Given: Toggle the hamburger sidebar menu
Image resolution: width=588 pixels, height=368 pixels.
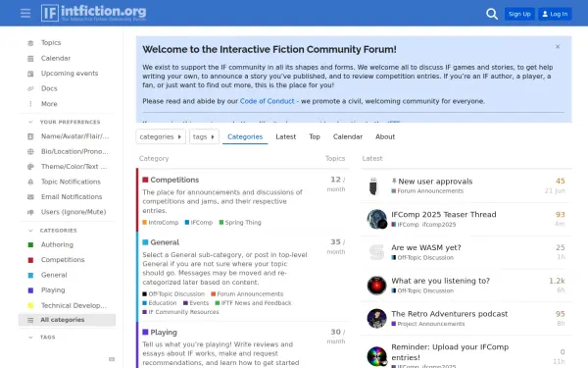Looking at the screenshot, I should pos(25,14).
